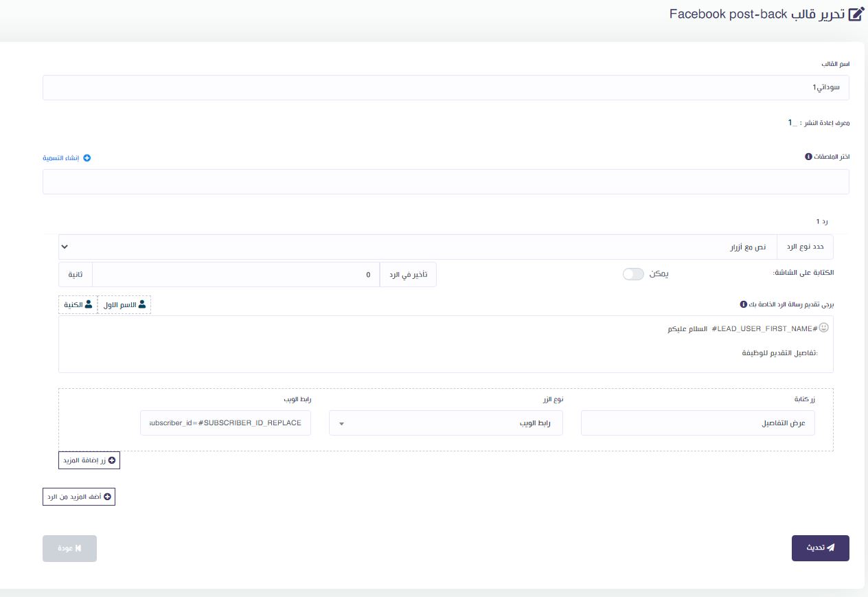The height and width of the screenshot is (597, 868).
Task: Click زر إضافة المزيد button
Action: [x=89, y=460]
